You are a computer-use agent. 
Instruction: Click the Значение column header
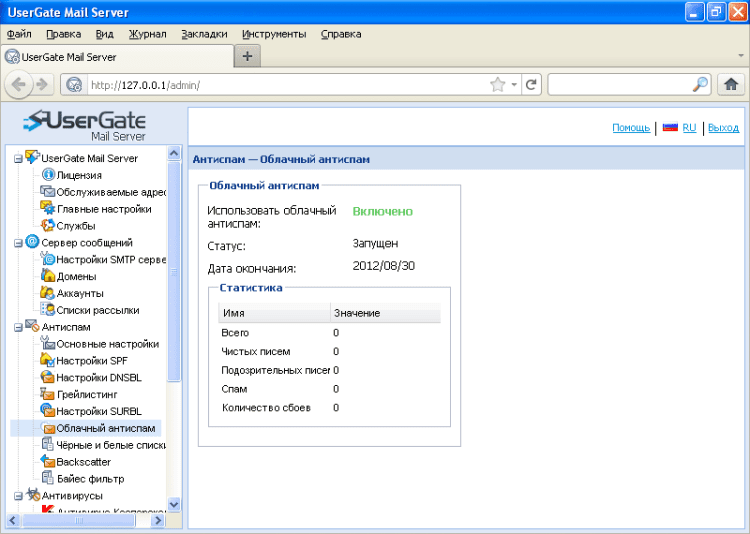point(386,312)
